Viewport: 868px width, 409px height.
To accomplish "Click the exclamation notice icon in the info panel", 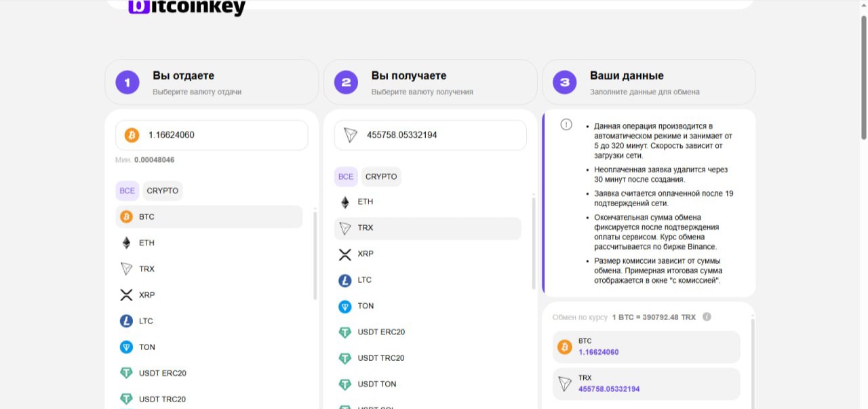I will (566, 125).
